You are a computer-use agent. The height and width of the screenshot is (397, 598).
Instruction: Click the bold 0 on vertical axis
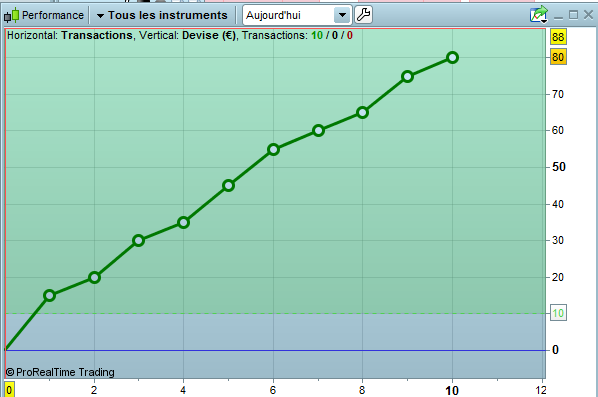[555, 350]
